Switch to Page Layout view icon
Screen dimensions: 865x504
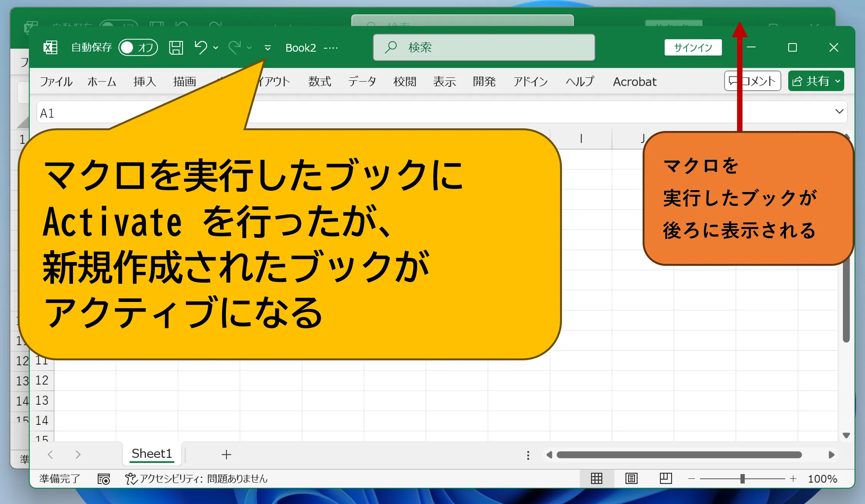coord(631,479)
